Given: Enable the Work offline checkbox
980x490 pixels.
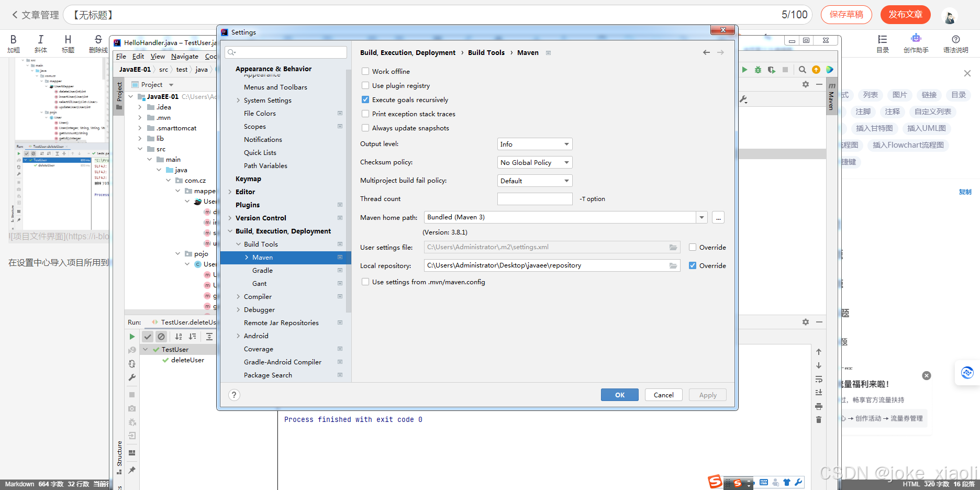Looking at the screenshot, I should pyautogui.click(x=365, y=71).
